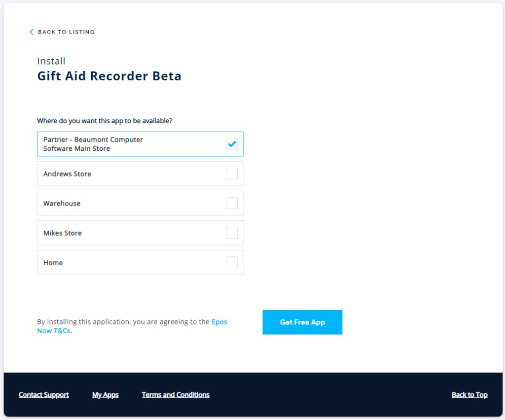Viewport: 505px width, 420px height.
Task: Click 'Partner - Beaumont Computer Software Main Store' label
Action: point(93,144)
